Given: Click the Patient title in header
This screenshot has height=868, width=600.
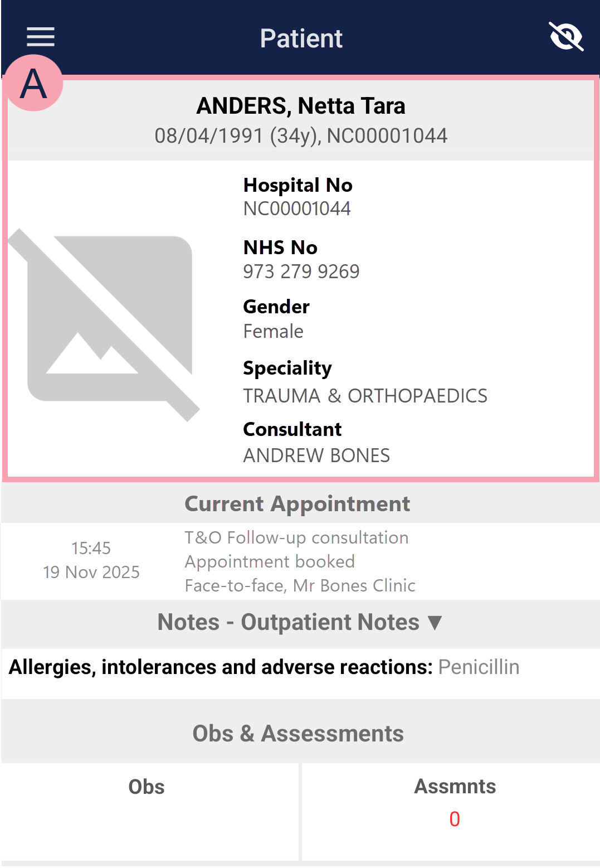Looking at the screenshot, I should click(301, 38).
